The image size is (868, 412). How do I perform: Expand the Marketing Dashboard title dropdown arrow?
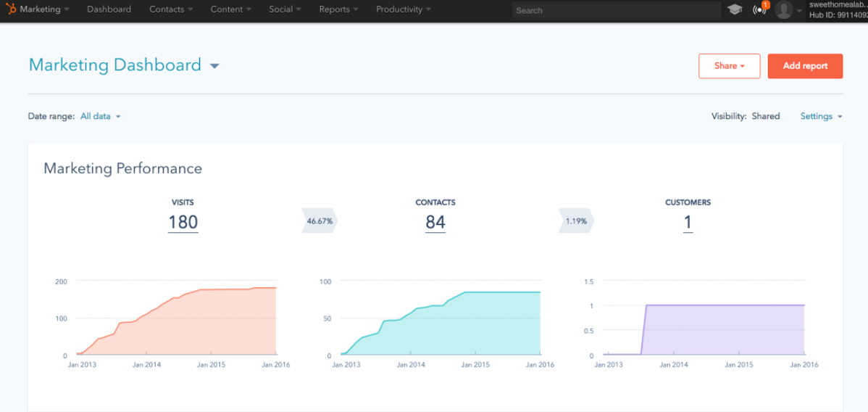click(214, 67)
